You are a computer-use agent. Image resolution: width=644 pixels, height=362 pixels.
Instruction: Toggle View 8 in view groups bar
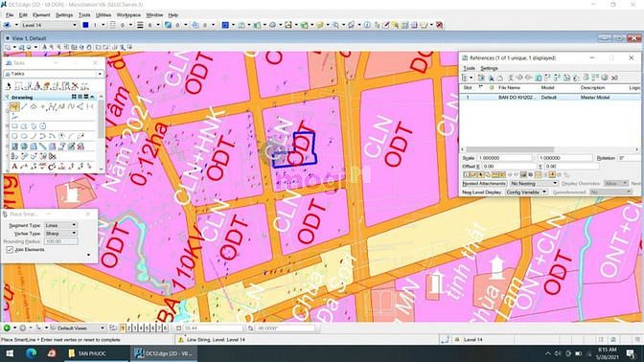(x=165, y=328)
